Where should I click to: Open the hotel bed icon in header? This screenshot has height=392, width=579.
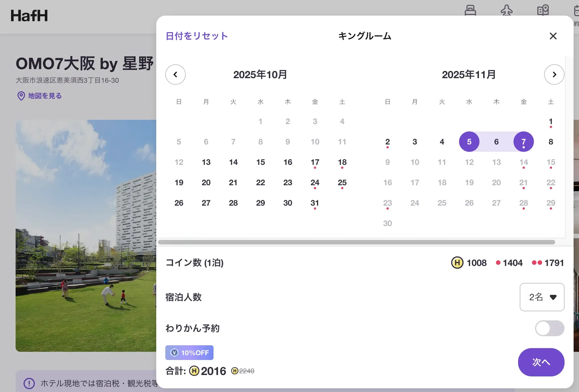(470, 10)
